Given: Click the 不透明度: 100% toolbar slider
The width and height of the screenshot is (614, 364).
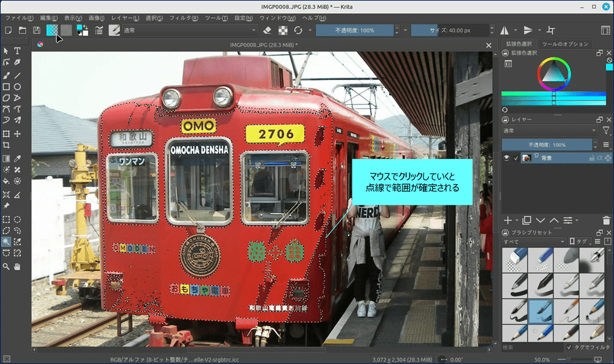Looking at the screenshot, I should tap(354, 30).
